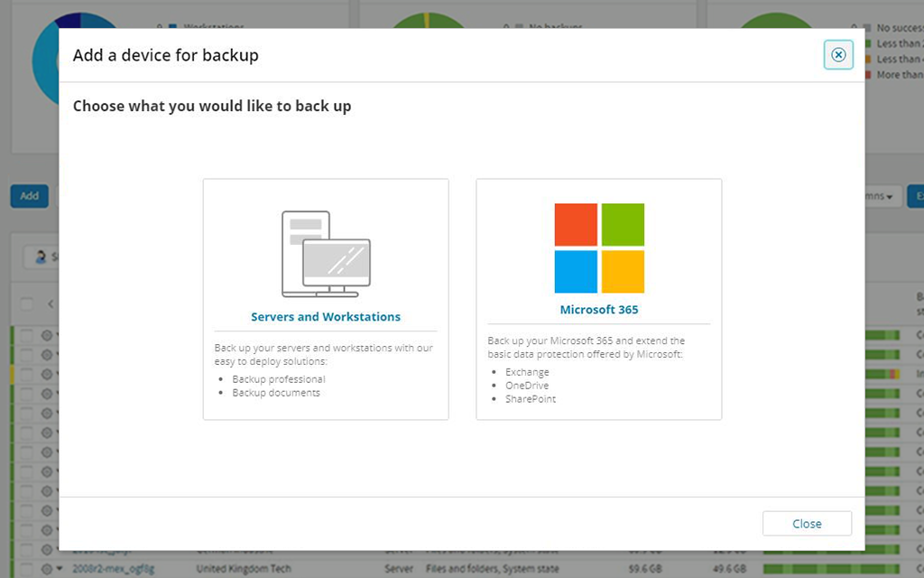Click the "SharePoint" bullet text
The width and height of the screenshot is (924, 578).
[x=531, y=399]
